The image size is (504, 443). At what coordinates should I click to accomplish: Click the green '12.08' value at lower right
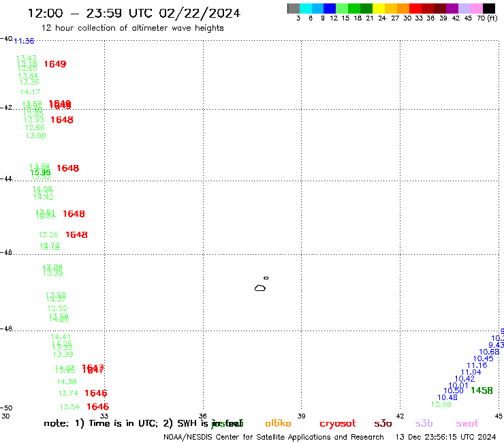(441, 404)
